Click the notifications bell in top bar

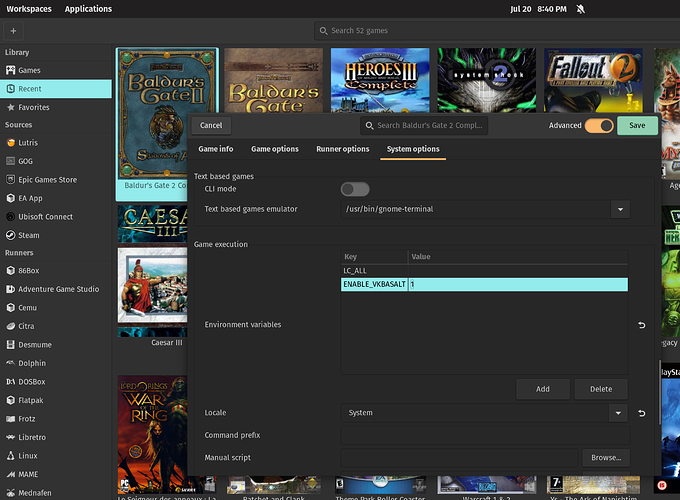[x=581, y=9]
